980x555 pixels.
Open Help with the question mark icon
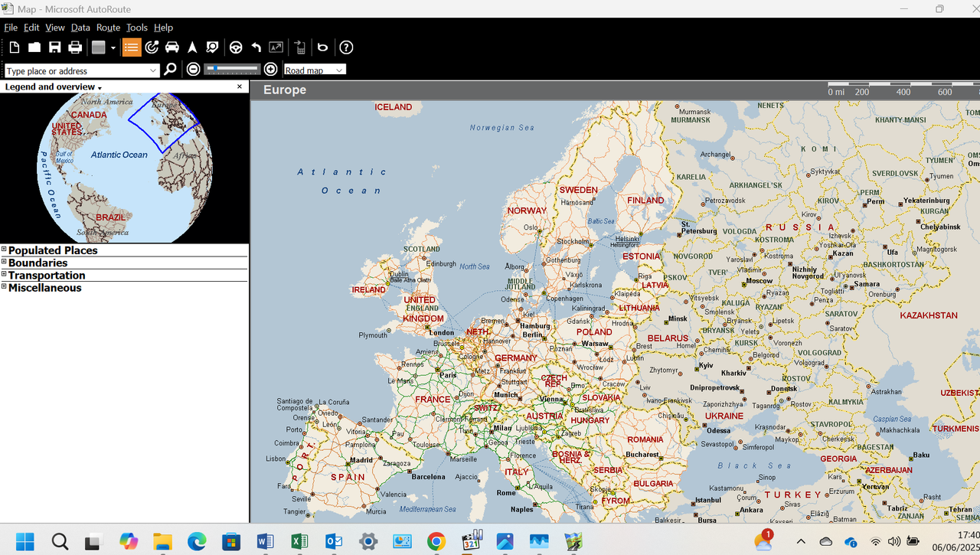click(346, 47)
